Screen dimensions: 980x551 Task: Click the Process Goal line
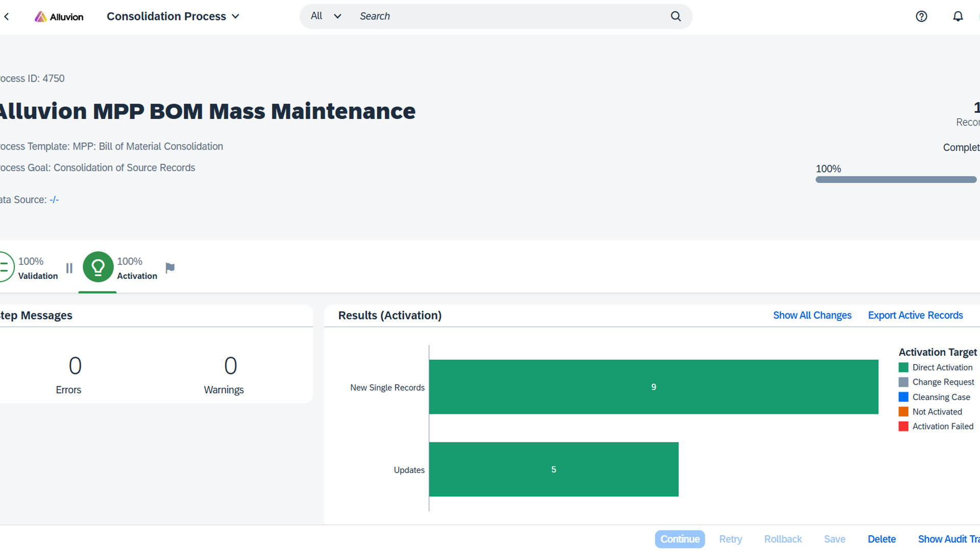tap(97, 168)
